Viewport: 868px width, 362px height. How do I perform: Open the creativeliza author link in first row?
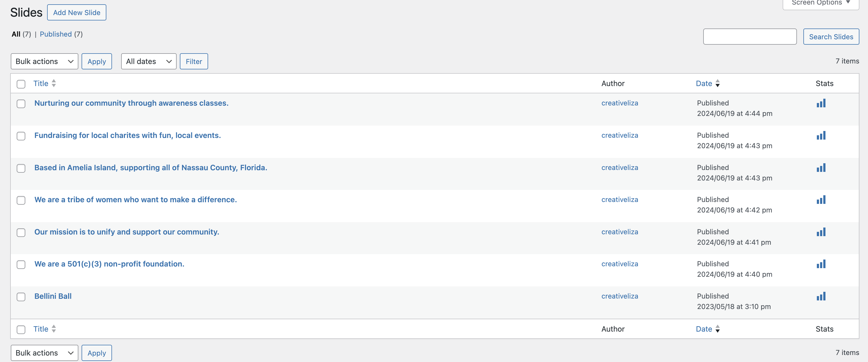tap(620, 103)
